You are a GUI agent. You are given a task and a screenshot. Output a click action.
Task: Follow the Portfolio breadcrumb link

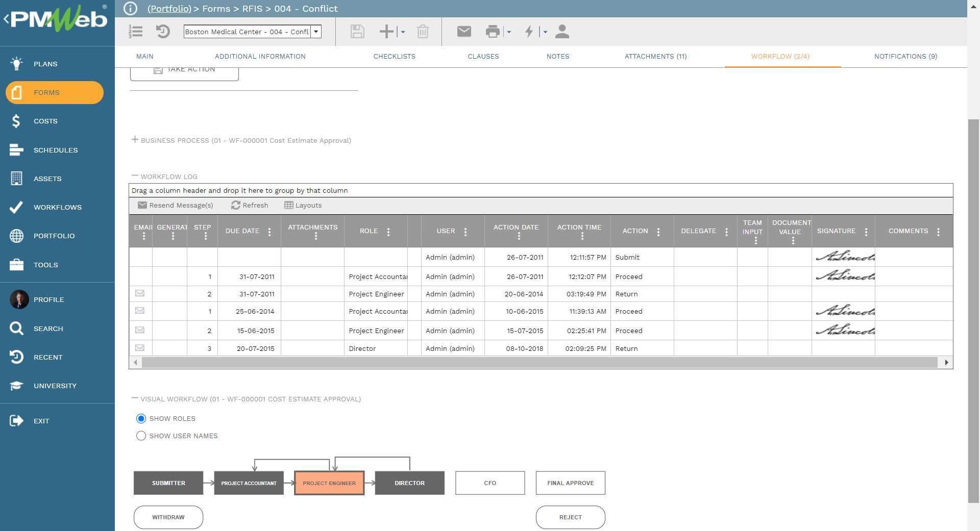(x=169, y=9)
